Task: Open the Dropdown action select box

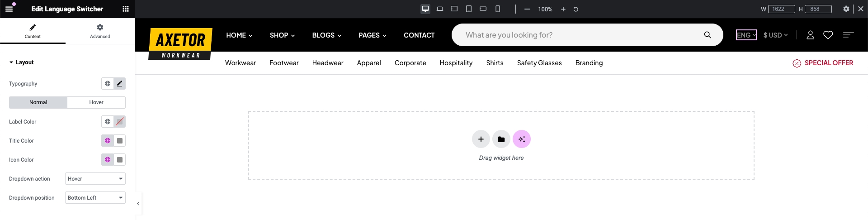Action: point(95,179)
